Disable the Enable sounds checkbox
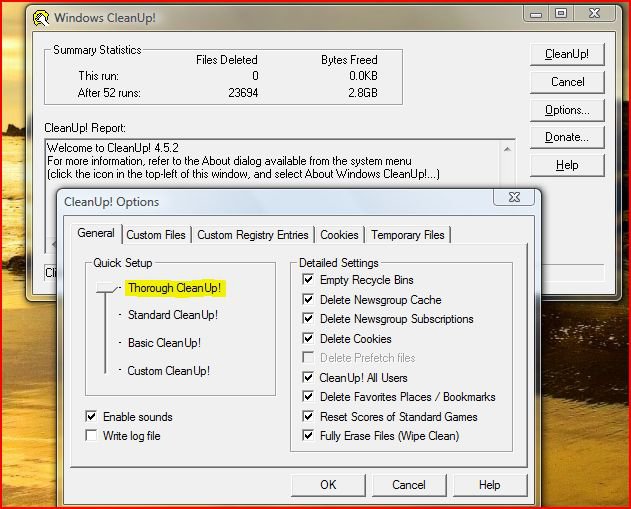The height and width of the screenshot is (509, 631). pos(91,416)
